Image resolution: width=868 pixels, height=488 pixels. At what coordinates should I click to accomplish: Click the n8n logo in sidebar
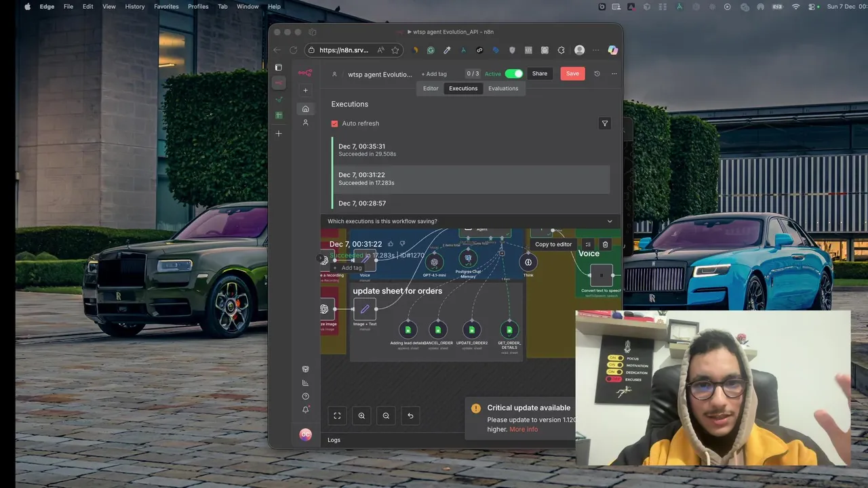tap(305, 73)
